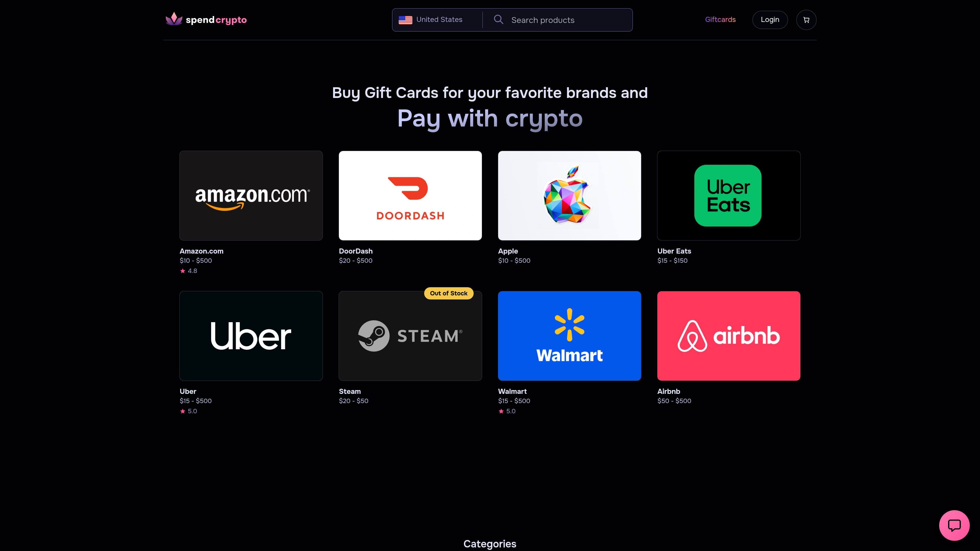The width and height of the screenshot is (980, 551).
Task: Click the Steam Out of Stock badge
Action: click(449, 293)
